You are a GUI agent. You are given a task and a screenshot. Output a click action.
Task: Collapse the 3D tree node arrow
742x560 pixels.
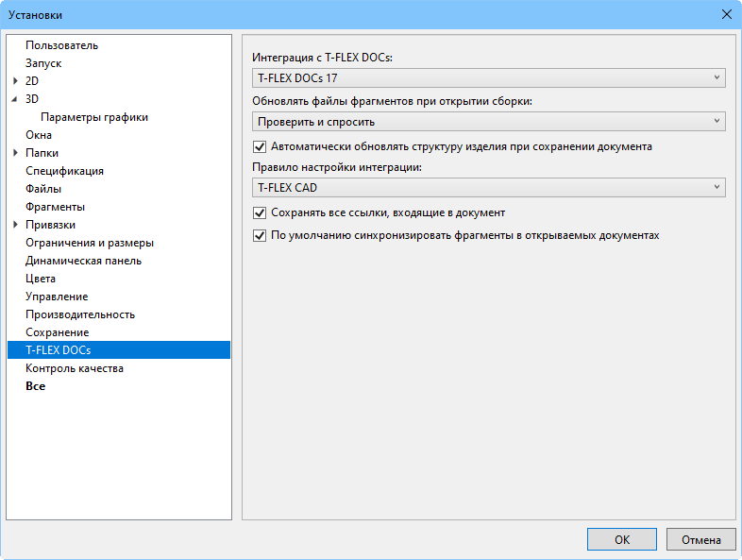pyautogui.click(x=15, y=99)
